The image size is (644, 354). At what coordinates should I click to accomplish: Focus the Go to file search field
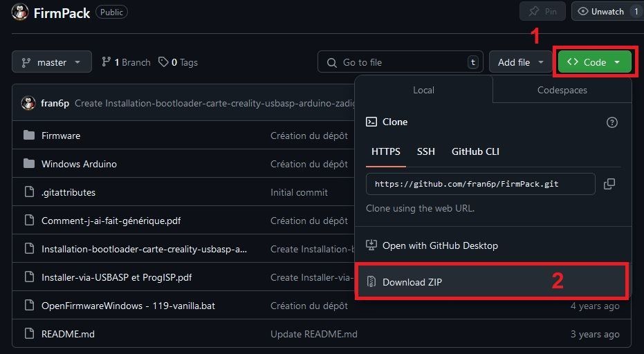point(401,62)
